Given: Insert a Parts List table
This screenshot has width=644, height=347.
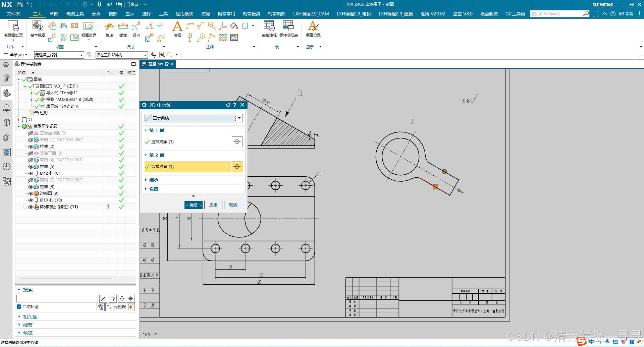Looking at the screenshot, I should coord(288,26).
